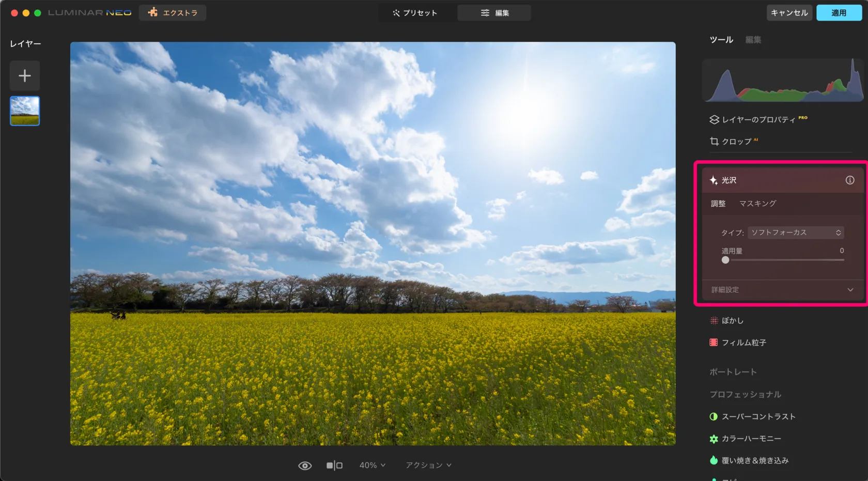Open Layer Properties stack icon
The width and height of the screenshot is (868, 481).
click(x=714, y=119)
